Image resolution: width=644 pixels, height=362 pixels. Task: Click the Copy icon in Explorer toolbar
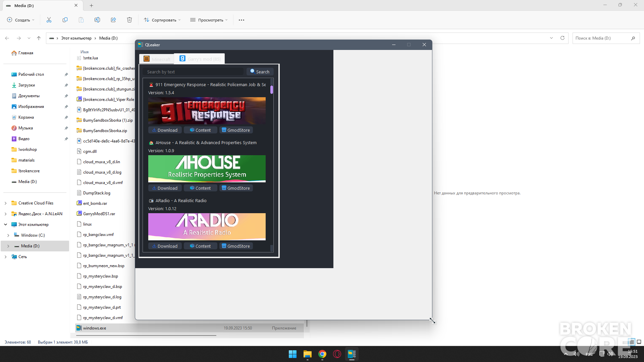click(x=65, y=20)
